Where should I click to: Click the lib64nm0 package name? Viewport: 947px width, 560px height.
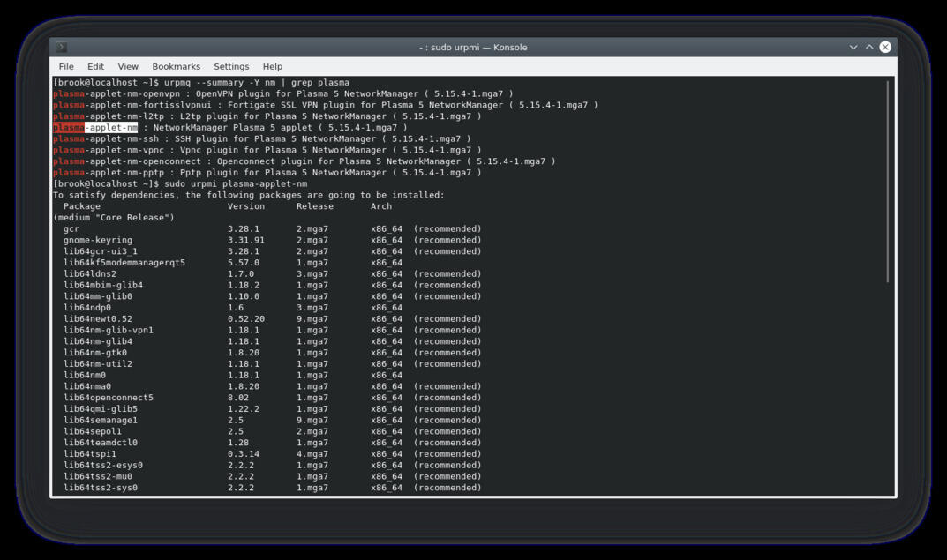pyautogui.click(x=85, y=376)
